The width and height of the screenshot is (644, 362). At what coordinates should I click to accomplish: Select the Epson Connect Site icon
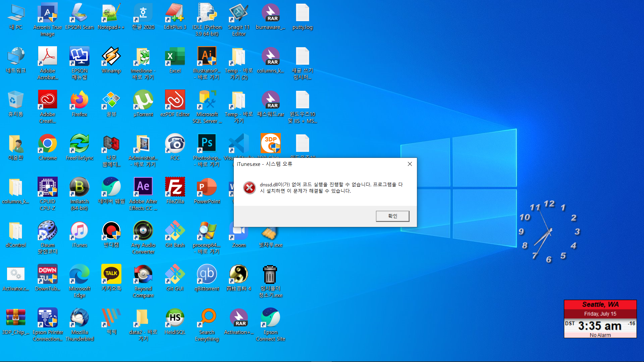270,325
